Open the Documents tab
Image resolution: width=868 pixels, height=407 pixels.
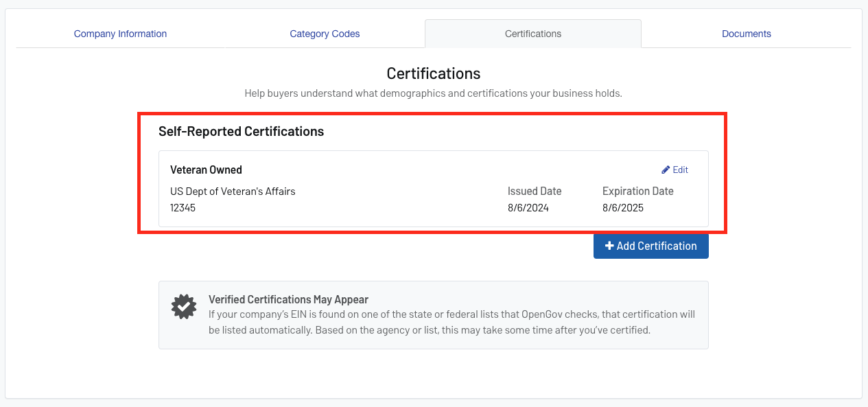click(746, 33)
